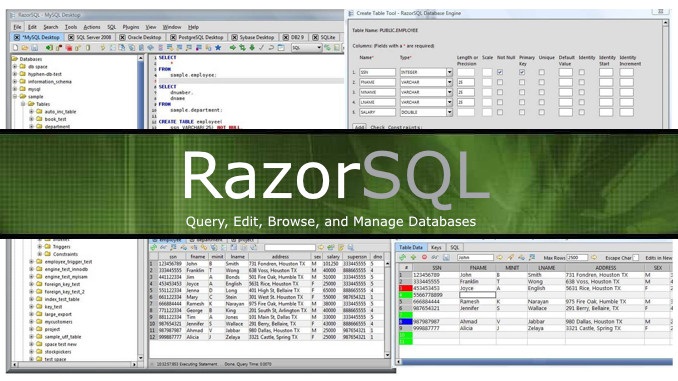
Task: Open the Tools menu
Action: click(x=71, y=27)
